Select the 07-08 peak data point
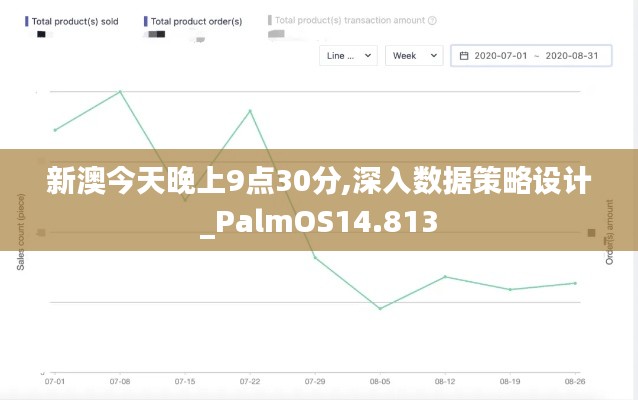 [120, 92]
